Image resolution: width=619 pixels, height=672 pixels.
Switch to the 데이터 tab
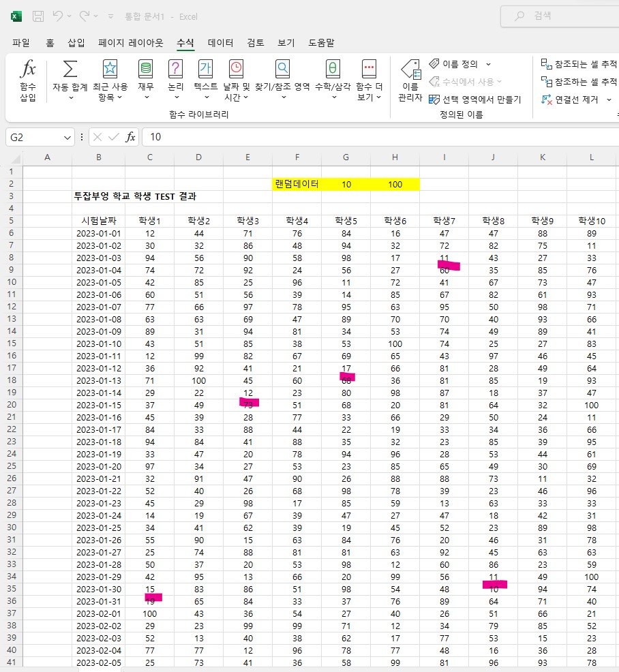pyautogui.click(x=221, y=42)
